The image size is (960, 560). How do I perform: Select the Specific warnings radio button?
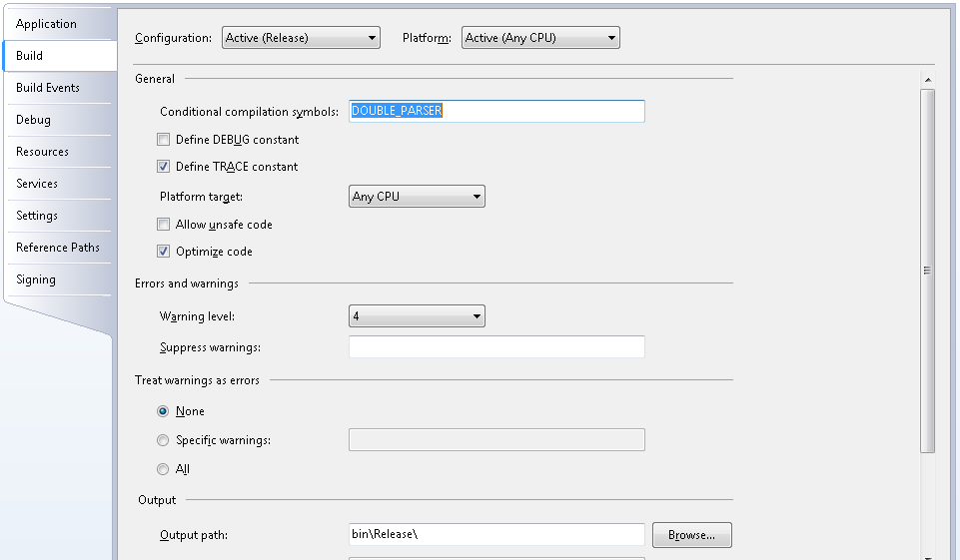tap(163, 440)
